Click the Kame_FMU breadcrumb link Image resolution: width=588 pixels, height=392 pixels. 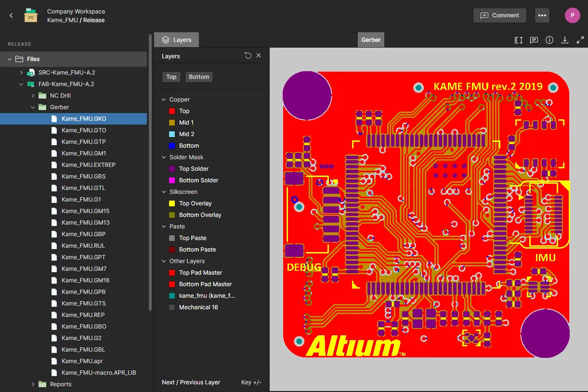(63, 20)
